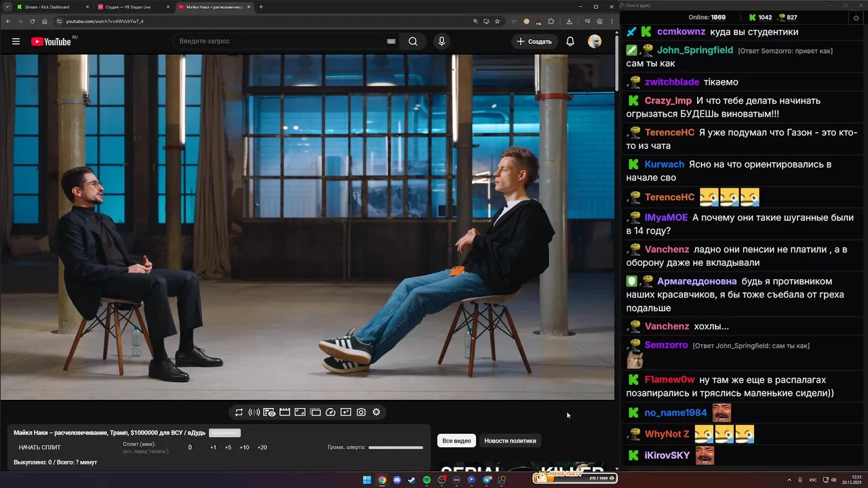Click НАЧАТЬ СПЛИТ

pos(39,447)
